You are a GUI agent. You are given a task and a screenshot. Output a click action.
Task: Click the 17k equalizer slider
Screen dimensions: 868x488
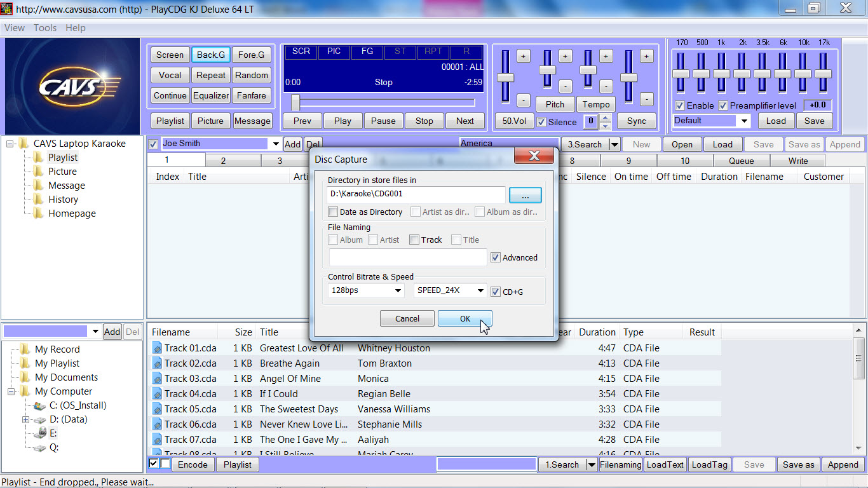[x=824, y=74]
